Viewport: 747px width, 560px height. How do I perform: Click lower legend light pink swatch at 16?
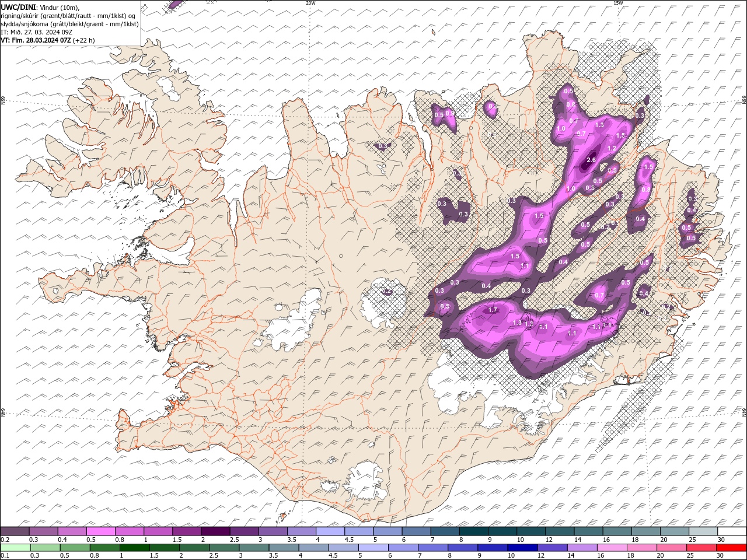[x=612, y=548]
